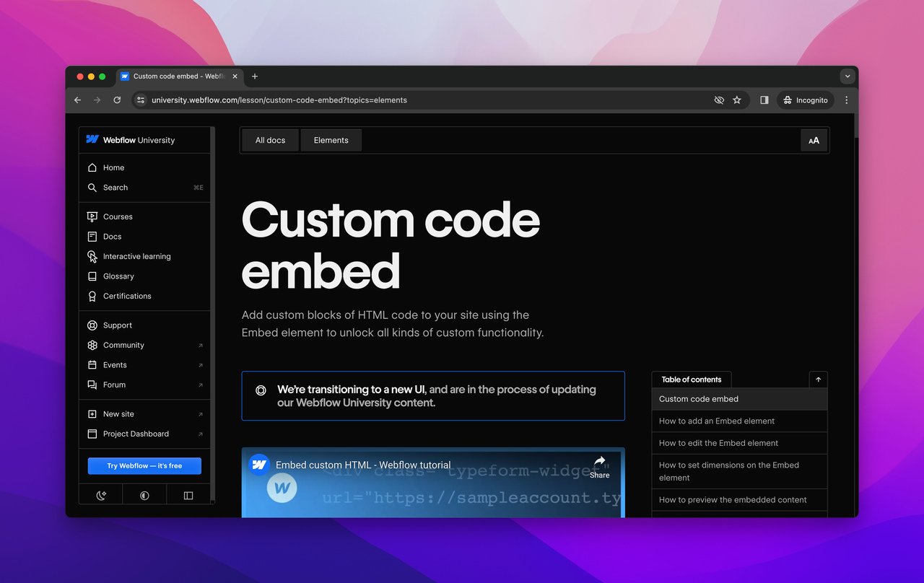Toggle the browser side panel
924x583 pixels.
pyautogui.click(x=764, y=100)
